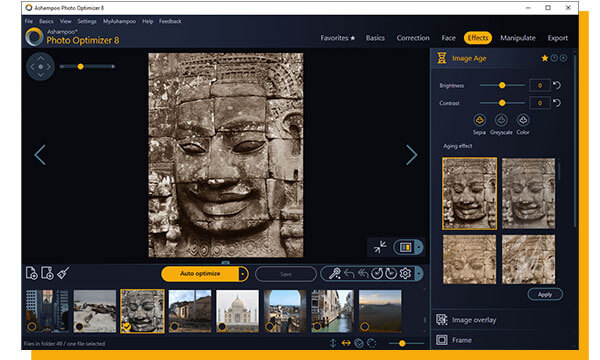Viewport: 600px width, 360px height.
Task: Click the add file icon
Action: point(31,273)
